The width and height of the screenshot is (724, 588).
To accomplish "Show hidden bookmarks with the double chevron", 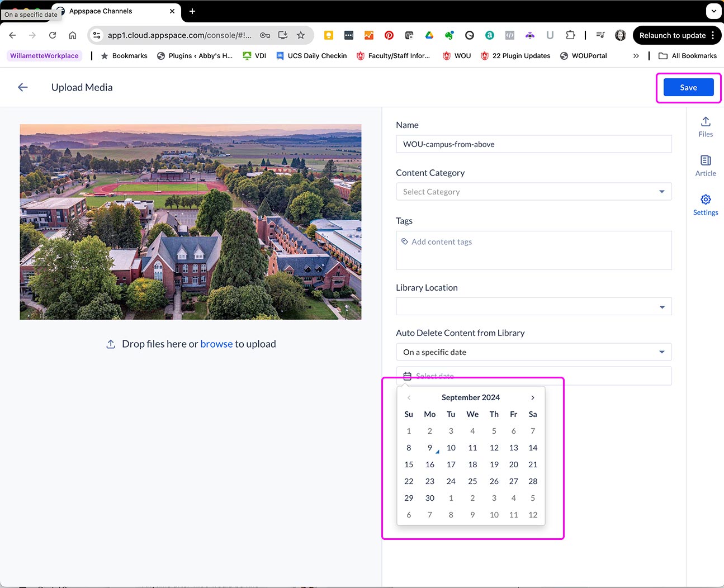I will click(x=636, y=56).
